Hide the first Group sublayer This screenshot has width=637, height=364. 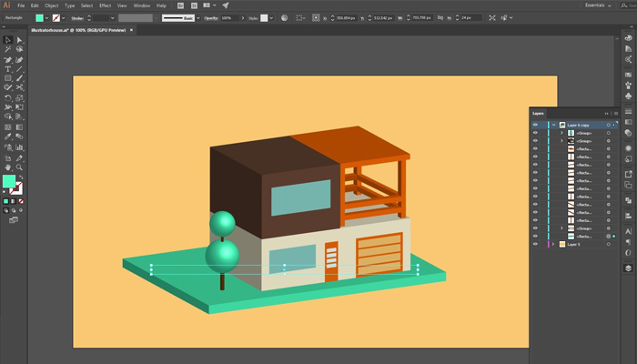pyautogui.click(x=535, y=133)
